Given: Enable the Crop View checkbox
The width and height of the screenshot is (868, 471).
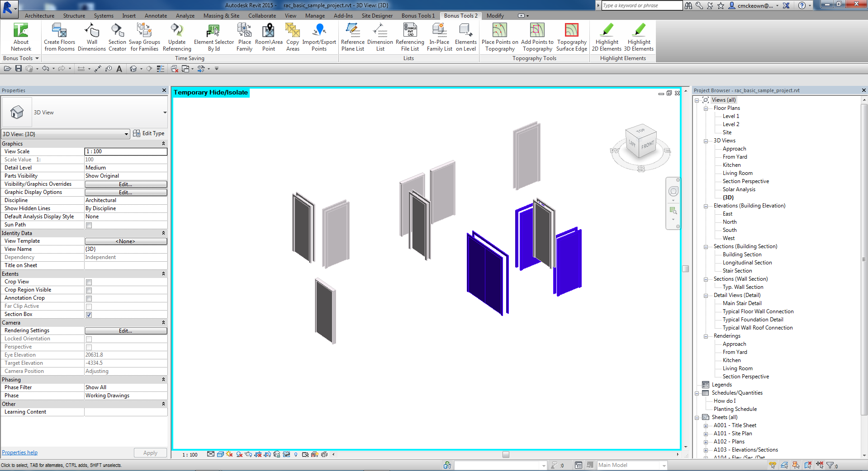Looking at the screenshot, I should (89, 282).
